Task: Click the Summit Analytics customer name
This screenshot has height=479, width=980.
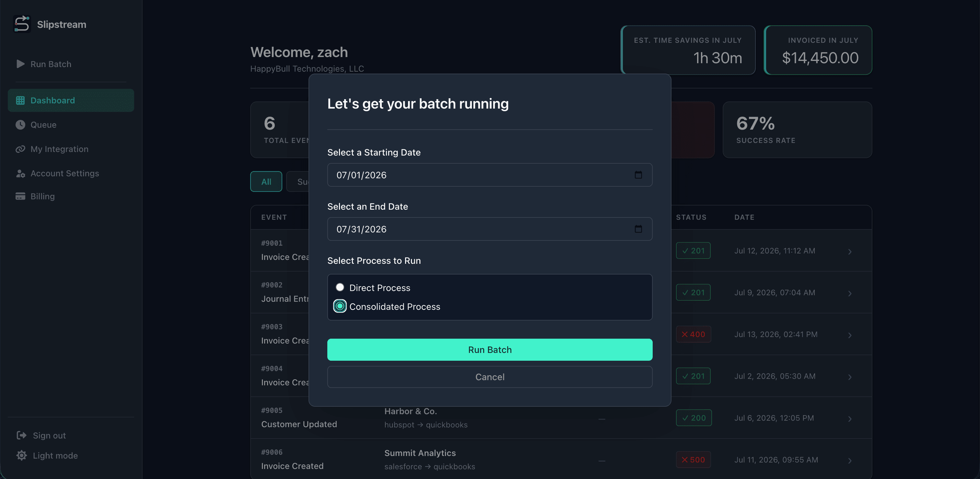Action: point(420,453)
